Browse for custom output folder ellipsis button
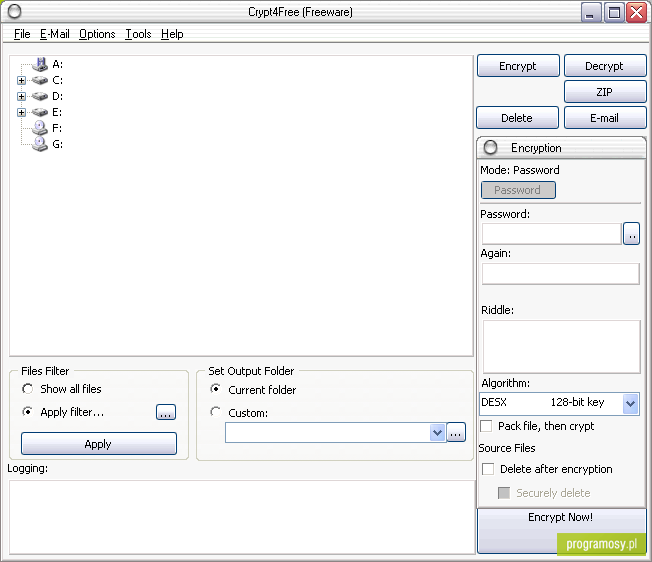 pyautogui.click(x=456, y=432)
